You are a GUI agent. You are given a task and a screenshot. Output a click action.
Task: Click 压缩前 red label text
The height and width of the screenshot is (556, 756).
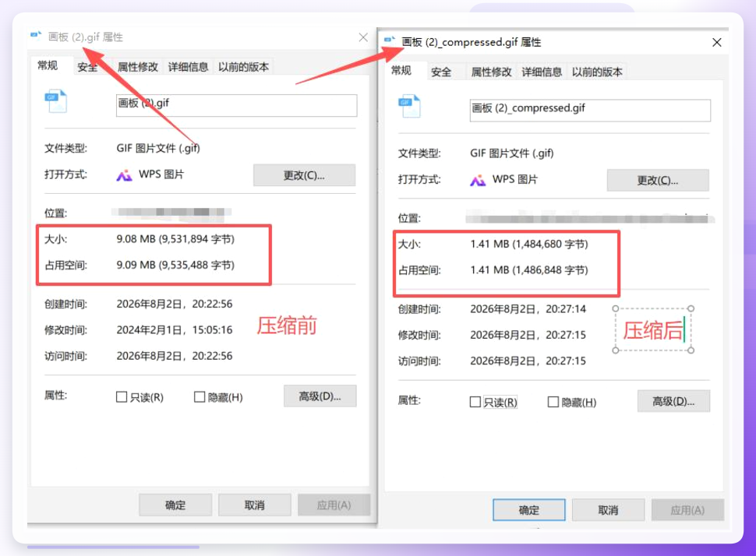pos(286,326)
